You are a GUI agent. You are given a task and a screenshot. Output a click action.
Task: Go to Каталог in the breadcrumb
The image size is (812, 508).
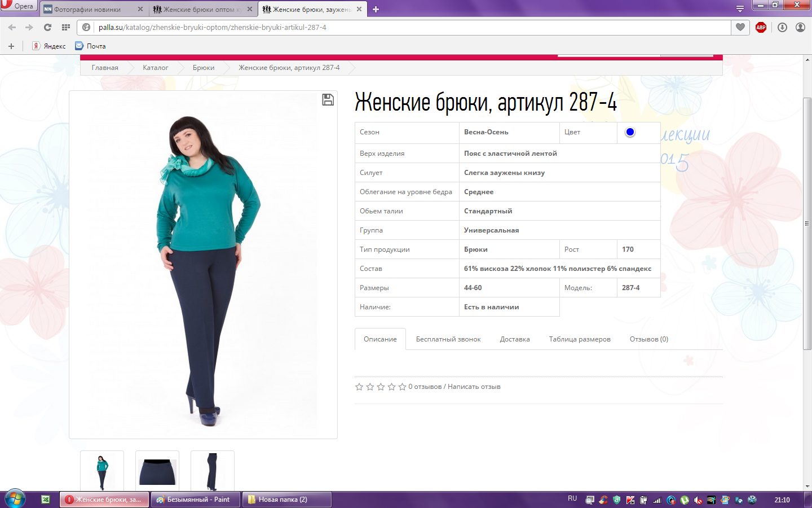tap(155, 68)
